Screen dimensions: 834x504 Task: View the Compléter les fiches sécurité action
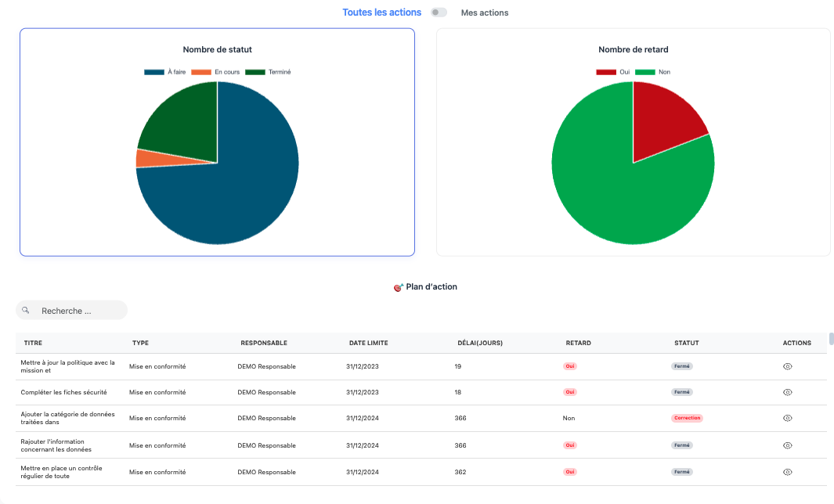pyautogui.click(x=788, y=392)
